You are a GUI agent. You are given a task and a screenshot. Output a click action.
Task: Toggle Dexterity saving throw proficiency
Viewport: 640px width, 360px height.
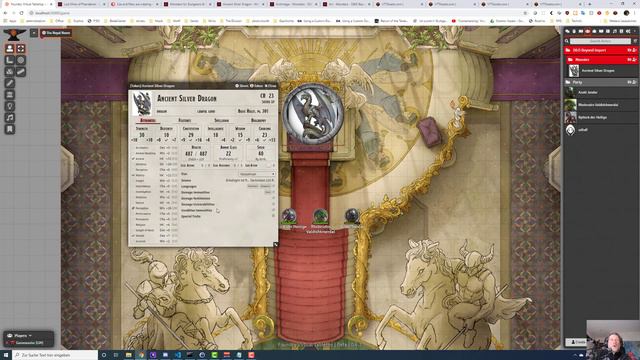pyautogui.click(x=166, y=140)
